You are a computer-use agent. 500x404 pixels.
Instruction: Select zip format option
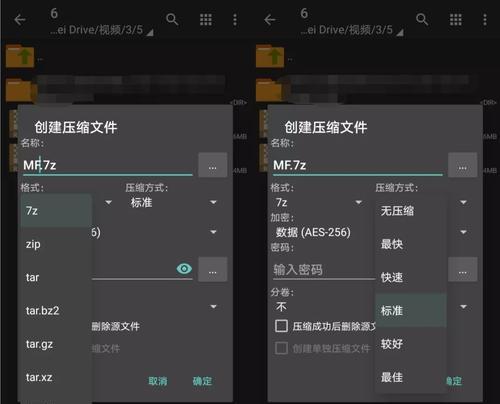pyautogui.click(x=56, y=244)
